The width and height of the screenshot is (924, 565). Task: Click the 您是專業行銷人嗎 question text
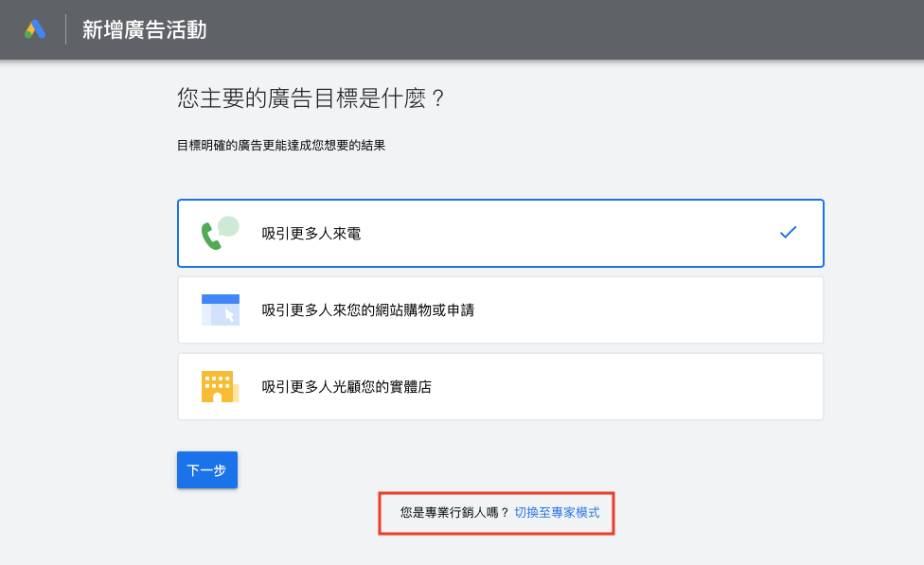454,513
